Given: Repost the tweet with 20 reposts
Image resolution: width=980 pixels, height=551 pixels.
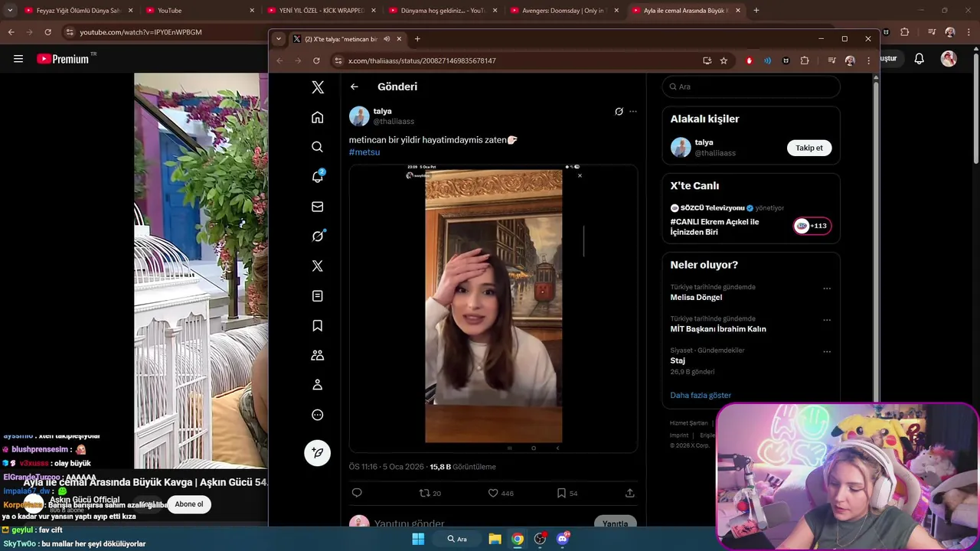Looking at the screenshot, I should 430,493.
